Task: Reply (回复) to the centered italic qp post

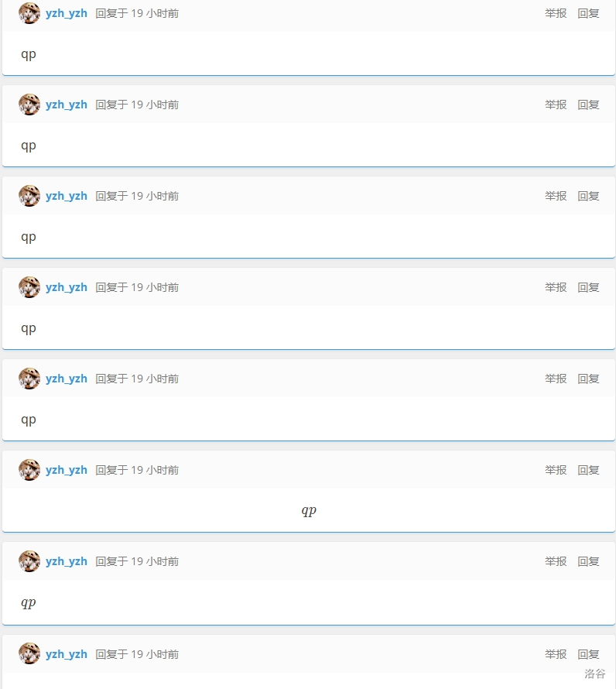Action: (x=588, y=470)
